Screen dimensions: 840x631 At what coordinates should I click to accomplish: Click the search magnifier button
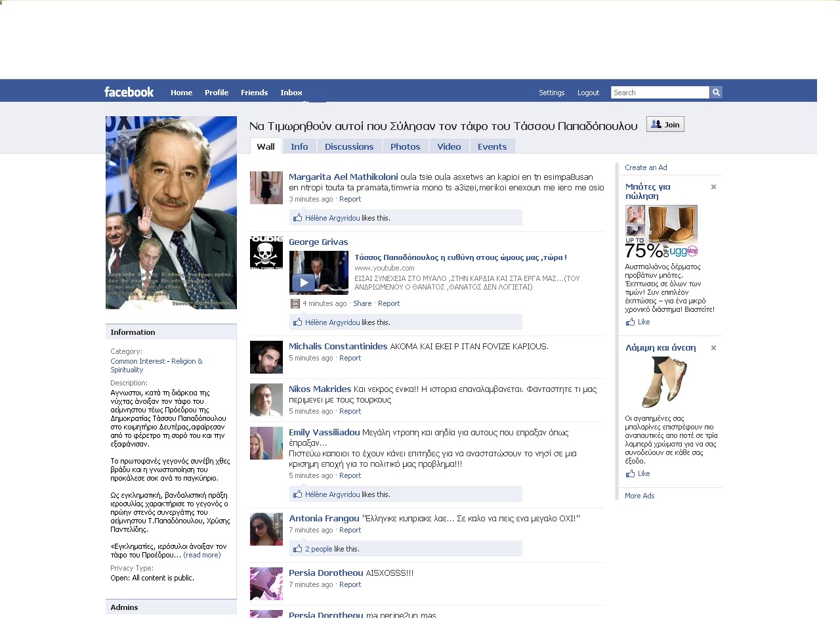click(x=717, y=93)
